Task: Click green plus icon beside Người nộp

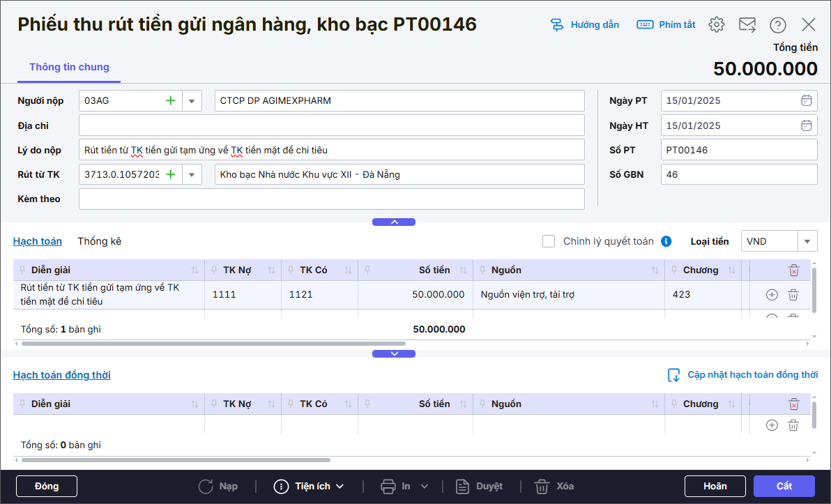Action: tap(170, 101)
